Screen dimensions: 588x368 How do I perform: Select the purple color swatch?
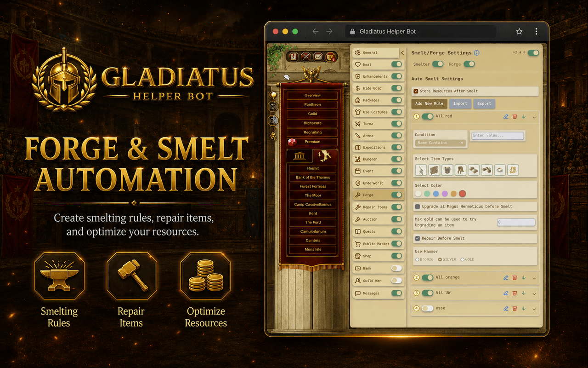[445, 194]
